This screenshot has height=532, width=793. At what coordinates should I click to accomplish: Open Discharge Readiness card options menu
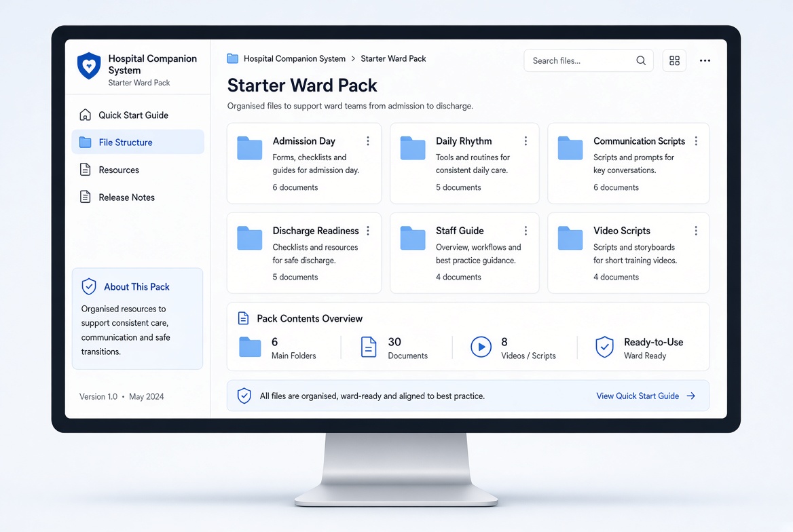pos(368,231)
